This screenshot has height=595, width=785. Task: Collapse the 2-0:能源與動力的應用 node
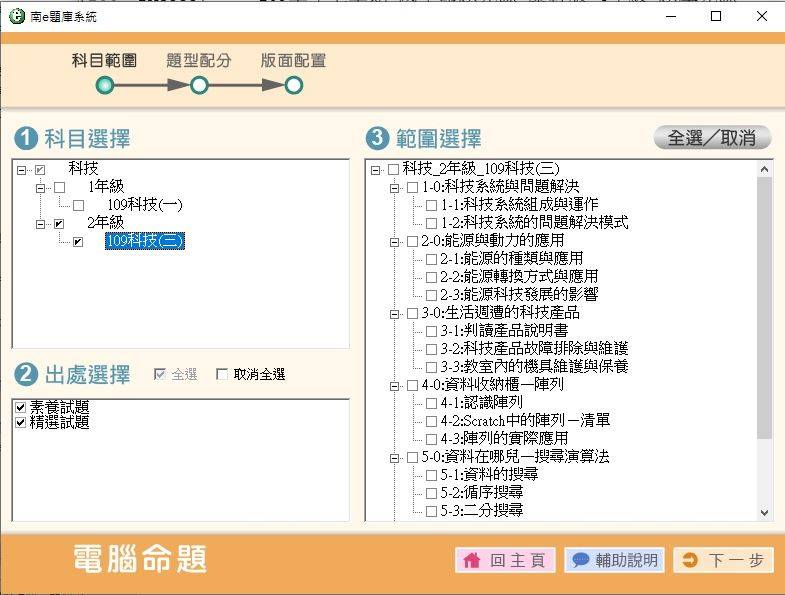395,242
